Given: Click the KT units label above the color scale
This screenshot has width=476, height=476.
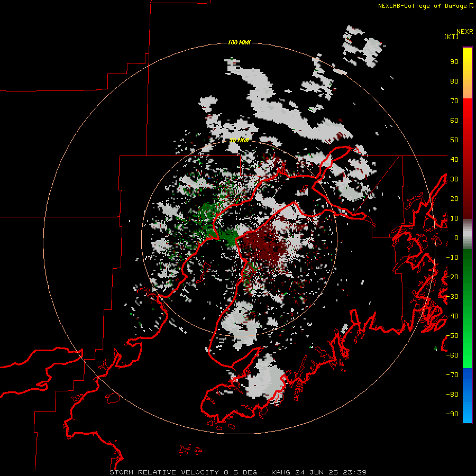Looking at the screenshot, I should coord(451,36).
